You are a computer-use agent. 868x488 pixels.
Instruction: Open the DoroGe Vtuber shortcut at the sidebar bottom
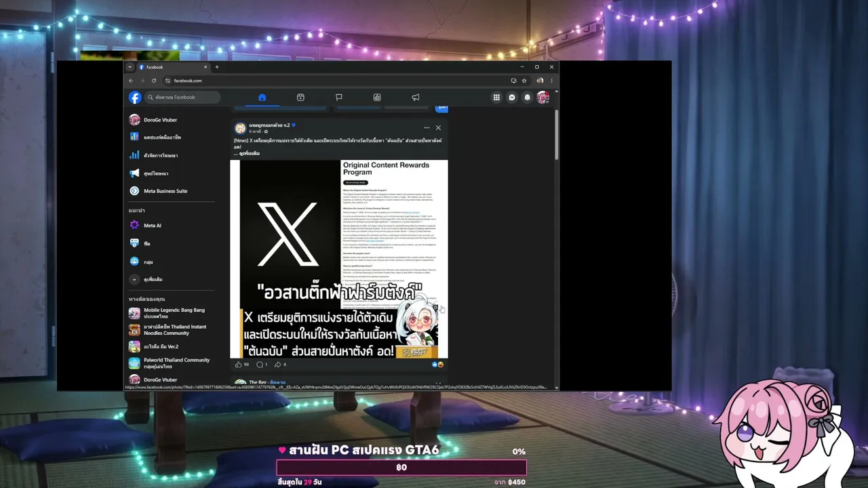tap(154, 380)
